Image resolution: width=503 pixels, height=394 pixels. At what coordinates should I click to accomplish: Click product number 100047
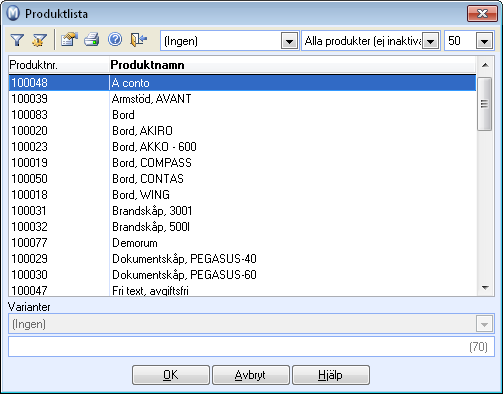29,290
